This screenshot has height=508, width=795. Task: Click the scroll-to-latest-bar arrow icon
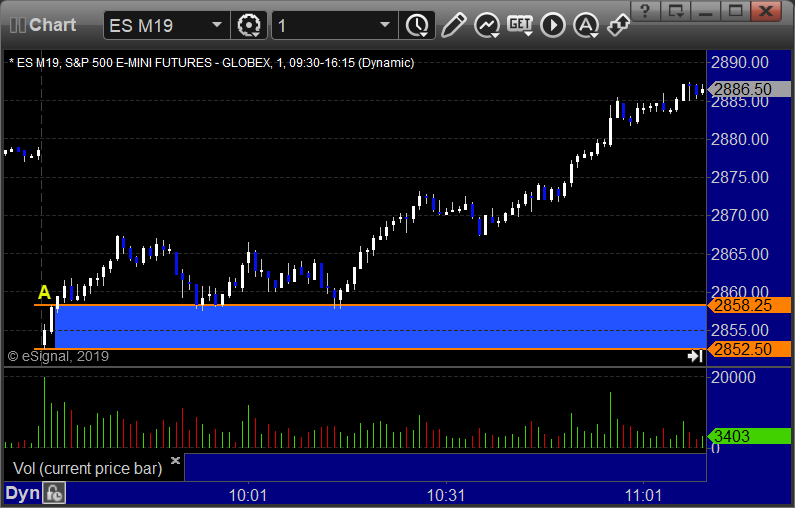point(695,356)
